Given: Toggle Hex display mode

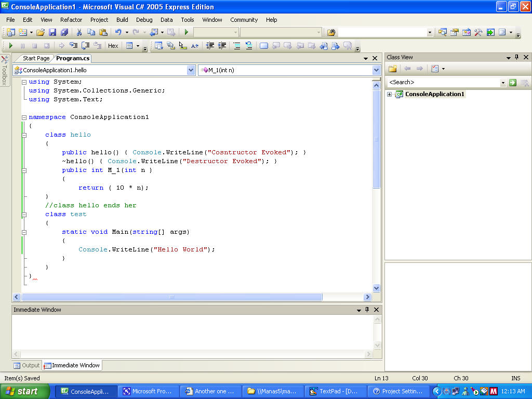Looking at the screenshot, I should point(113,46).
